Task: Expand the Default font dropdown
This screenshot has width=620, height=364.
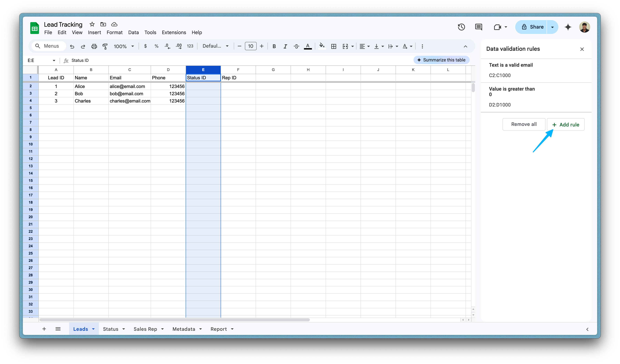Action: pos(215,46)
